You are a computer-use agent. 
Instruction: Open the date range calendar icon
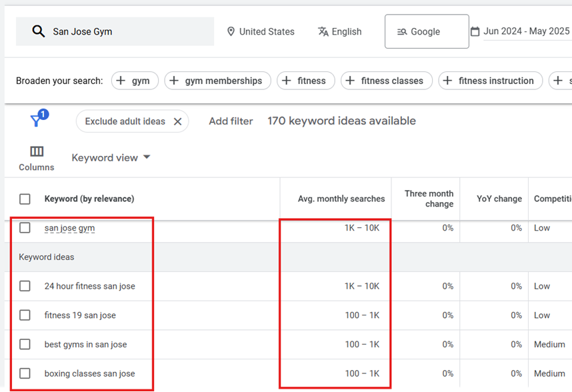coord(475,31)
